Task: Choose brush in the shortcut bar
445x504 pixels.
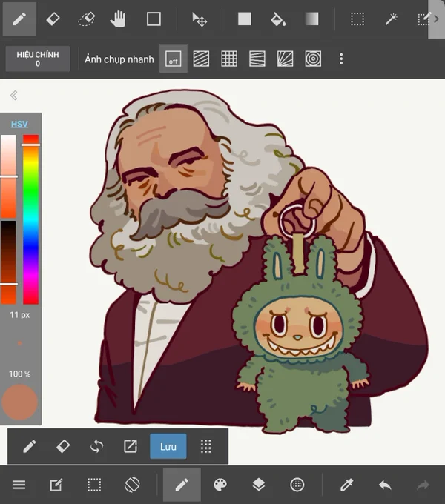Action: point(30,446)
